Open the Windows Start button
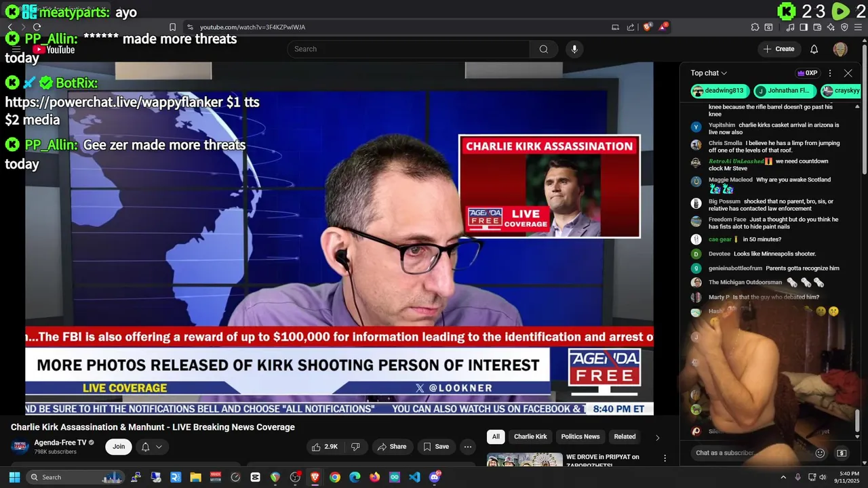Screen dimensions: 868x488 tap(14, 477)
